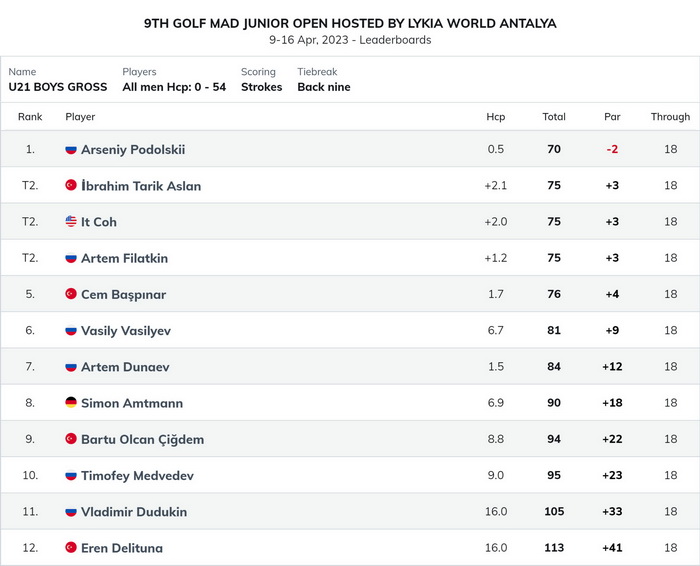Click the Russian flag next to Vasily Vasilyev
The image size is (700, 566).
click(x=71, y=330)
